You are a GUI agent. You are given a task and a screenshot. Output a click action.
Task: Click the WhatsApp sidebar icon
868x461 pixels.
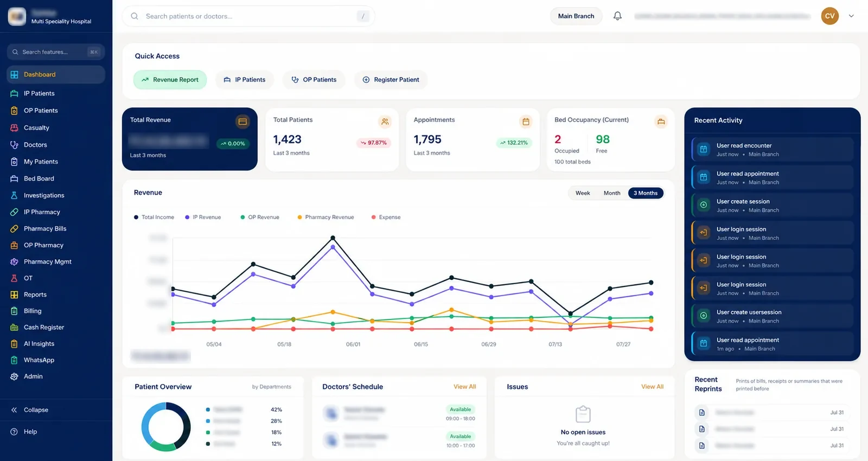tap(14, 360)
